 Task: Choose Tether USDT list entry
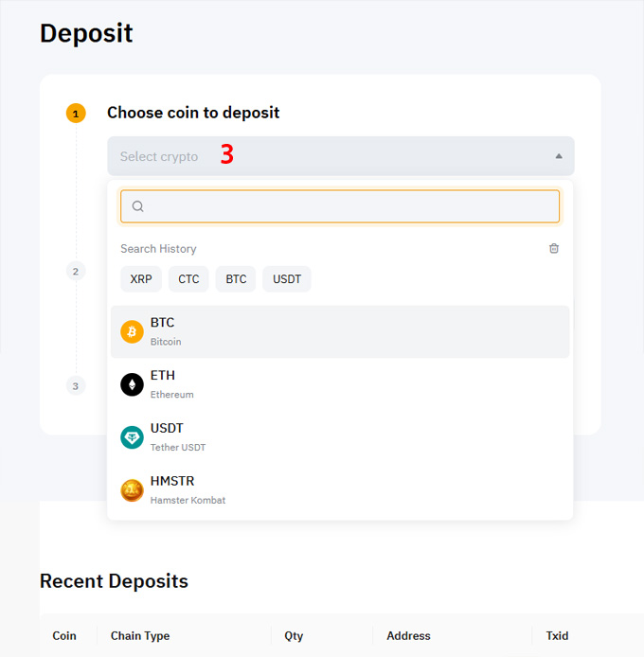coord(340,437)
